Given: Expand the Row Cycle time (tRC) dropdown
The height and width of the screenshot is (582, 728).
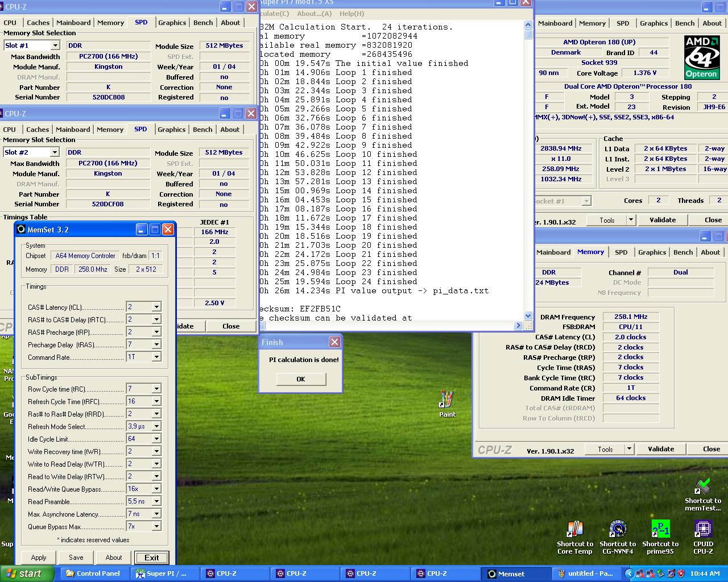Looking at the screenshot, I should (156, 389).
